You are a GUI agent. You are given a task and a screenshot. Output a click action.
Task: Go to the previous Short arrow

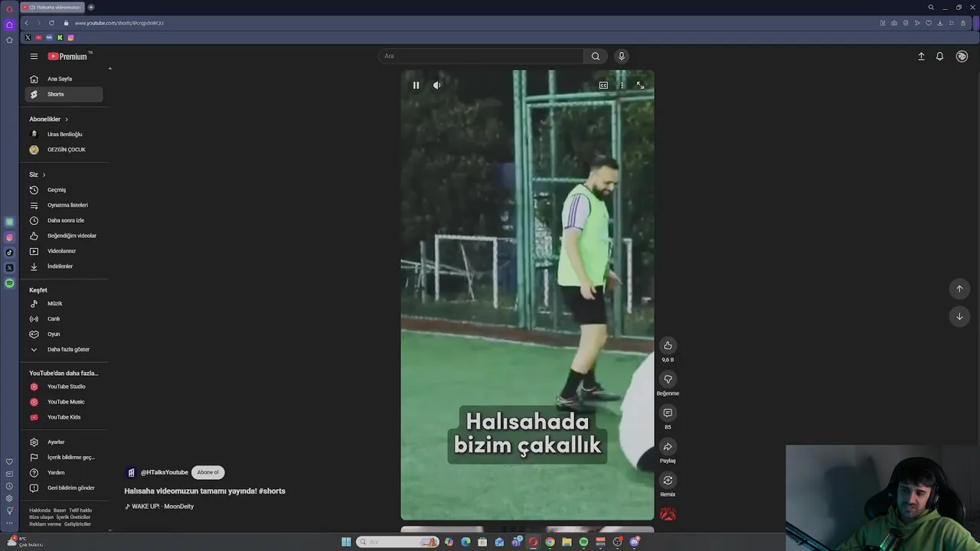(959, 289)
